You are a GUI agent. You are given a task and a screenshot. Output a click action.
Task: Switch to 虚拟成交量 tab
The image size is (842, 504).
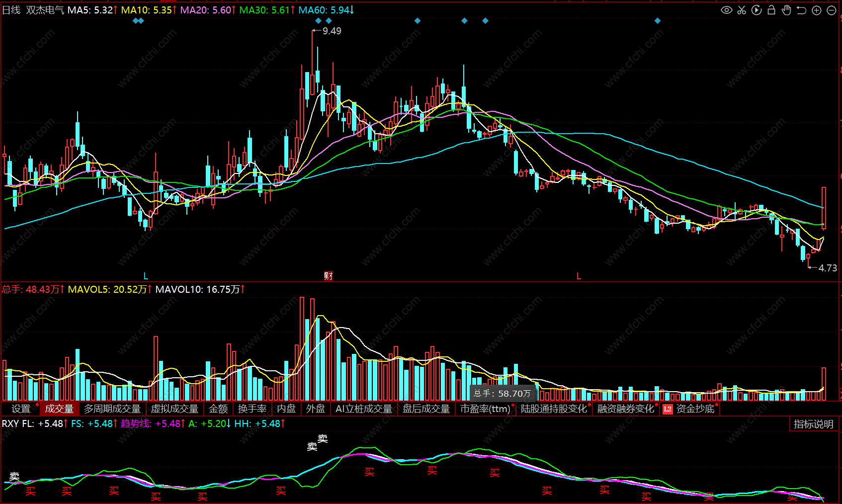174,409
